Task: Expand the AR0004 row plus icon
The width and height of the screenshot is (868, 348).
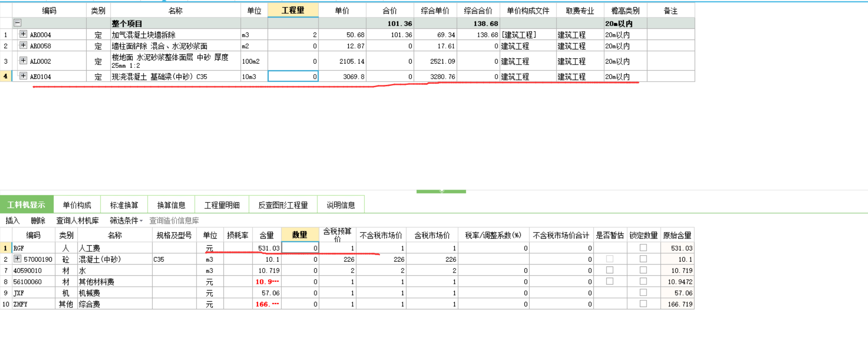Action: [x=23, y=34]
